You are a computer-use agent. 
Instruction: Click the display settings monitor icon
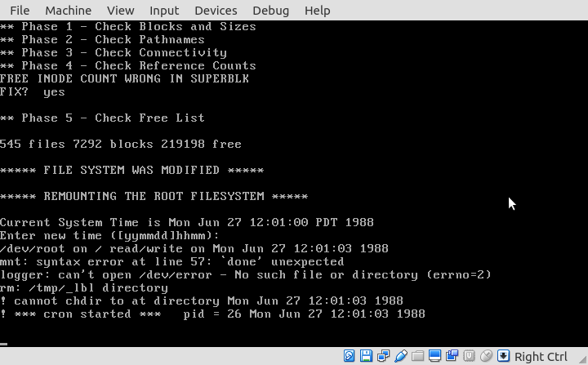pos(435,356)
